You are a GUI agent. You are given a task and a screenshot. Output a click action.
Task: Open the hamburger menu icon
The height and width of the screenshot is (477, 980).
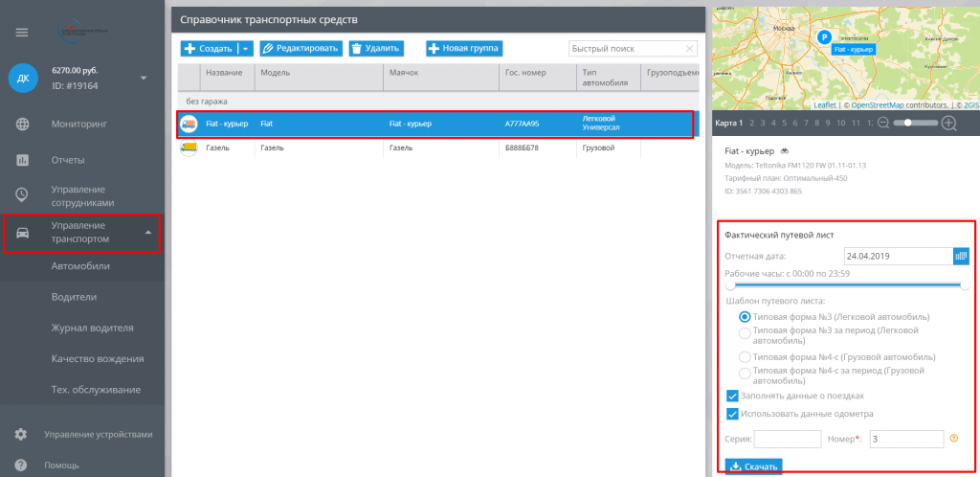click(x=22, y=32)
